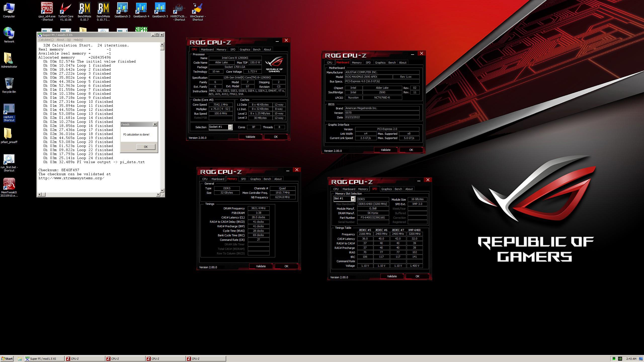
Task: Switch to the first CPU-Z taskbar button
Action: click(85, 359)
